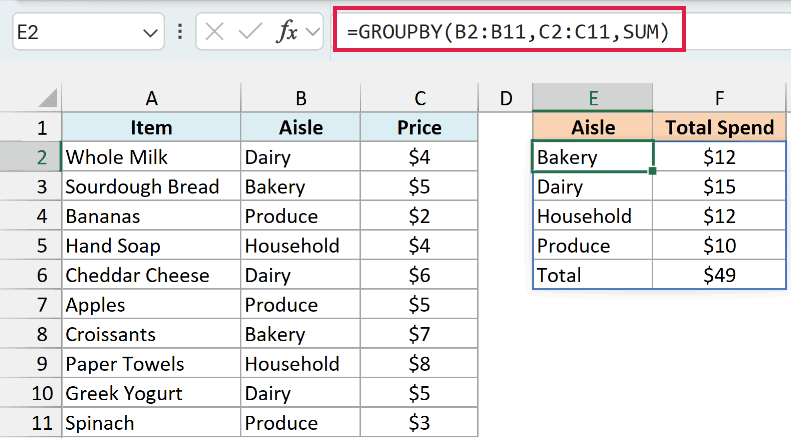Select column B header
Viewport: 791px width, 438px height.
tap(301, 98)
